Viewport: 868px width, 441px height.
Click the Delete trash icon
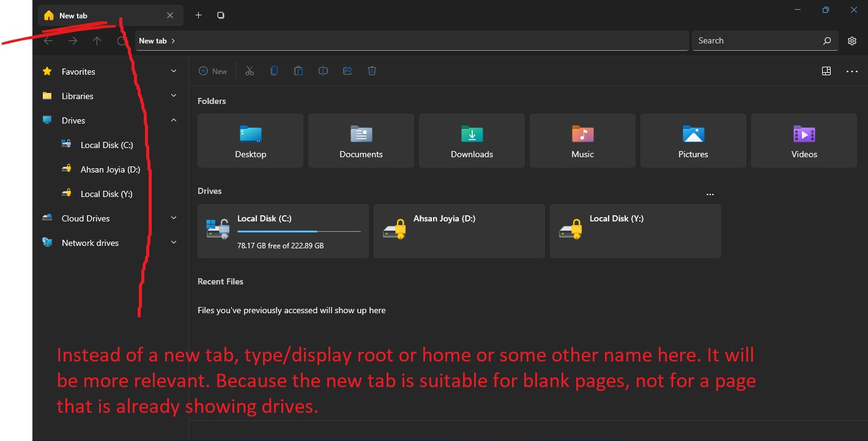point(372,70)
